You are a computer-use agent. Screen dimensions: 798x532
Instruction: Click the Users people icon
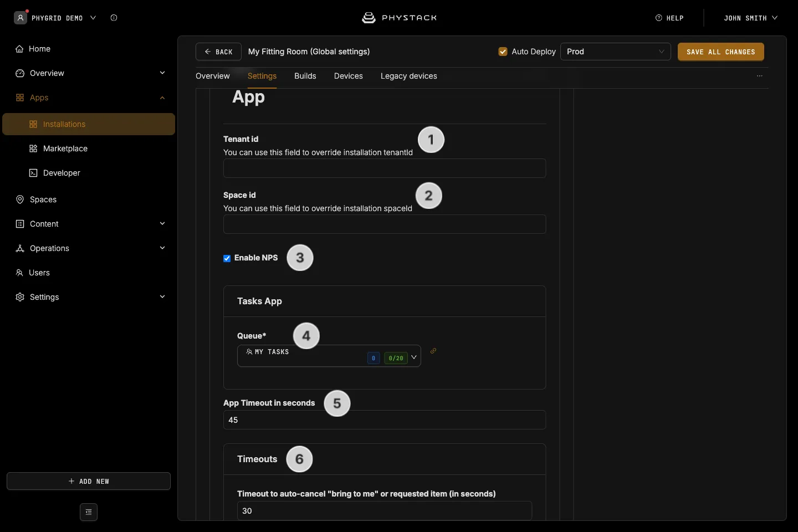point(19,273)
